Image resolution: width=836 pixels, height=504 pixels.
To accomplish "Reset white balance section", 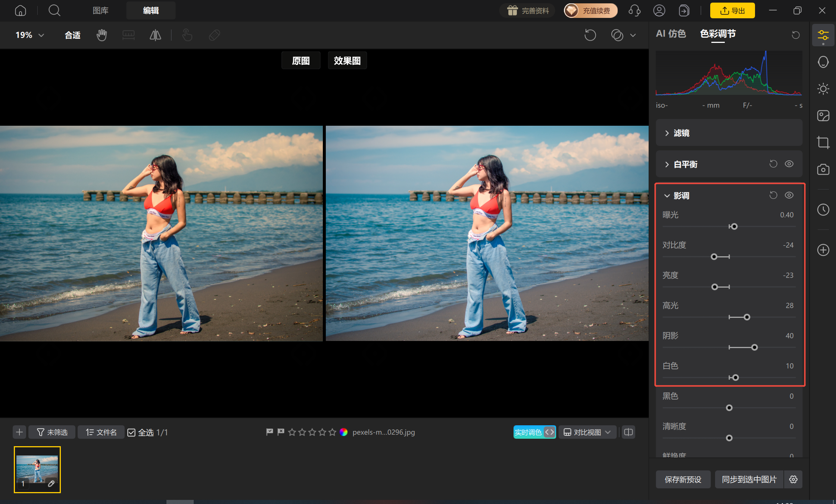I will coord(773,164).
